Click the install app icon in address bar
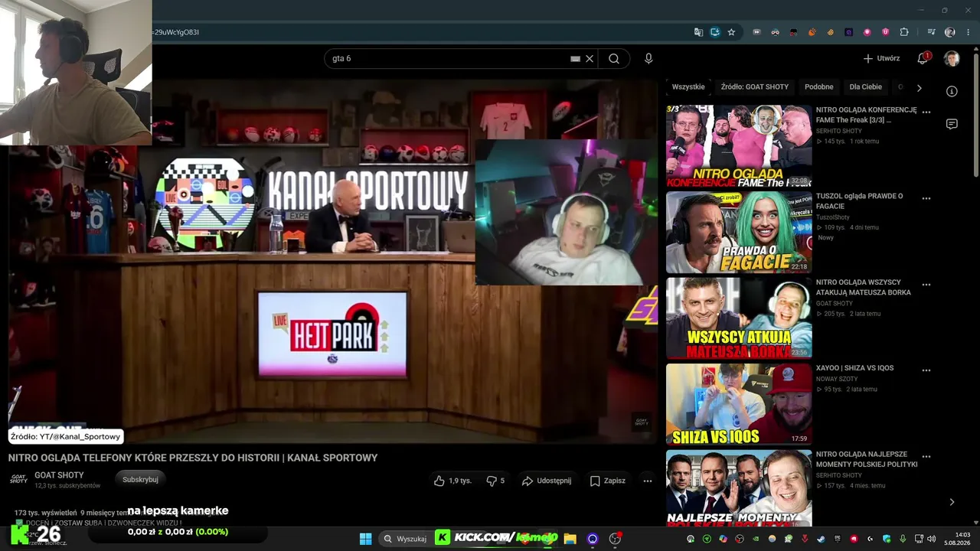The image size is (980, 551). (x=715, y=32)
